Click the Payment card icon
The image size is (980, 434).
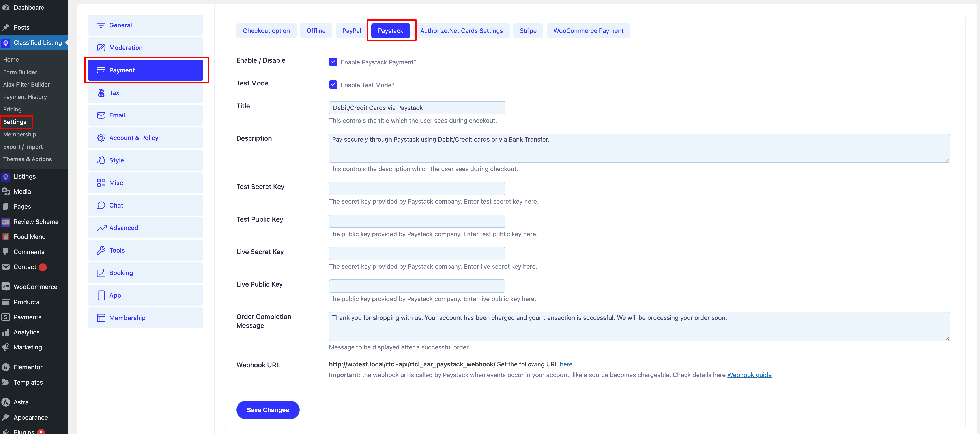(101, 70)
